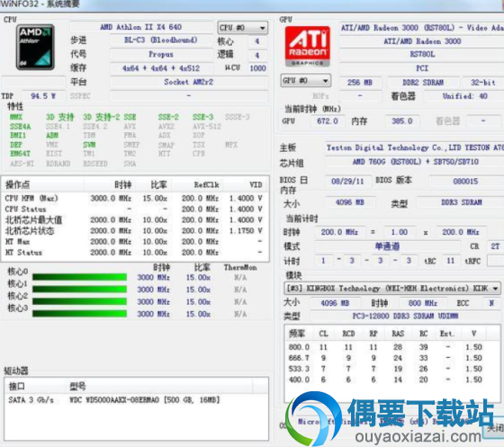Select the WDC WD5000AAKX drive row
The height and width of the screenshot is (447, 504).
[x=136, y=400]
